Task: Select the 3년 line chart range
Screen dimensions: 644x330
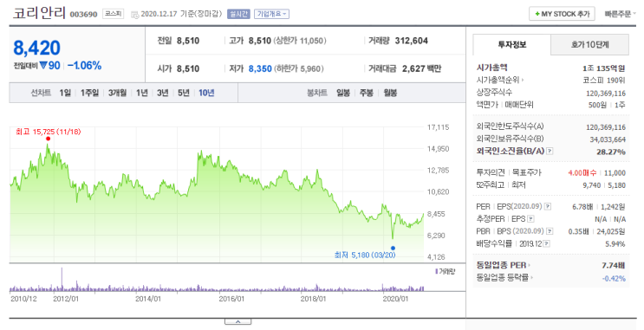Action: click(163, 94)
